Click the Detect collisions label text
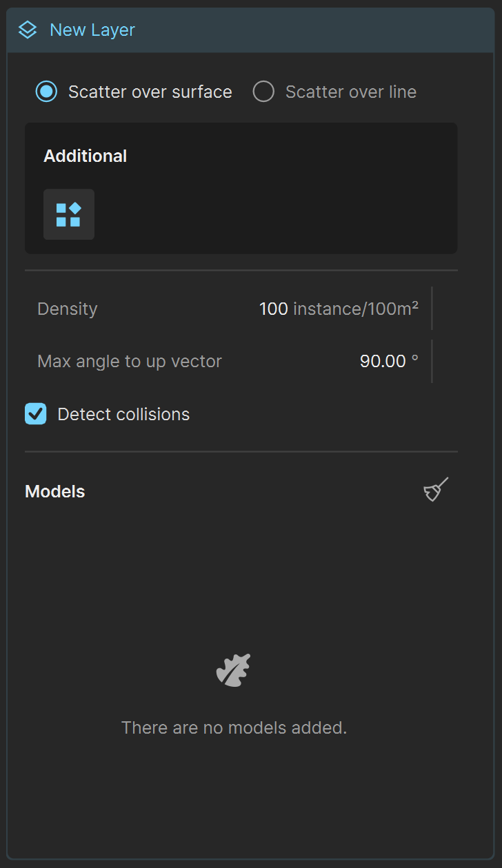Screen dimensions: 502x868 (123, 414)
